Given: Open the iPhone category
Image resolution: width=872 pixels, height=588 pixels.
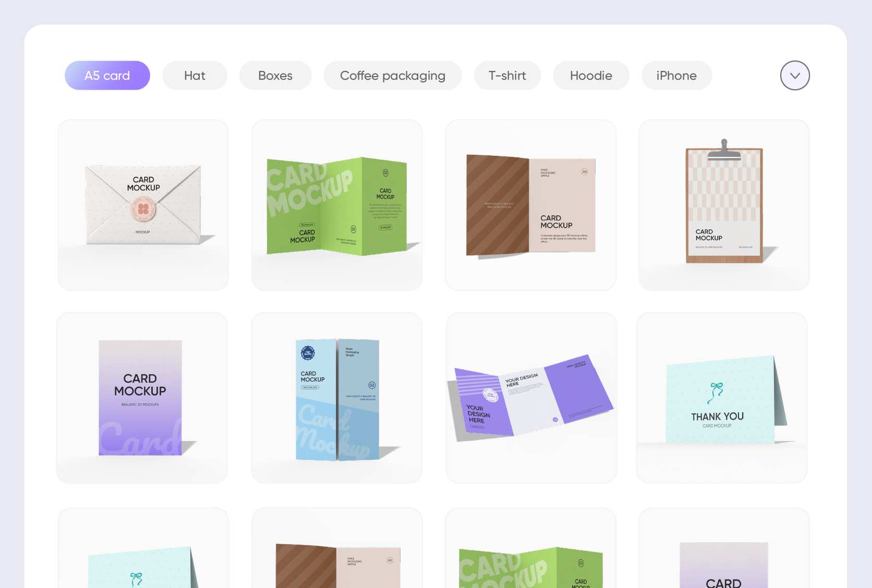Looking at the screenshot, I should (676, 76).
